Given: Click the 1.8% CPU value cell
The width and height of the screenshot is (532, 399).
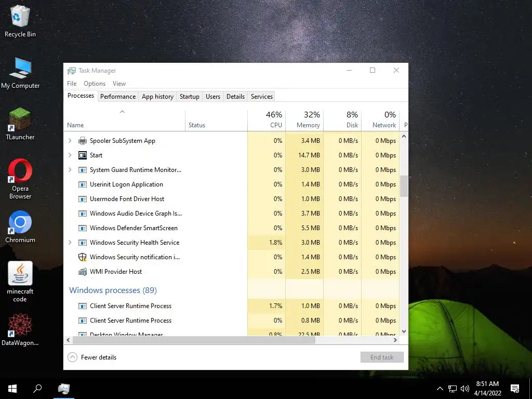Looking at the screenshot, I should [267, 242].
